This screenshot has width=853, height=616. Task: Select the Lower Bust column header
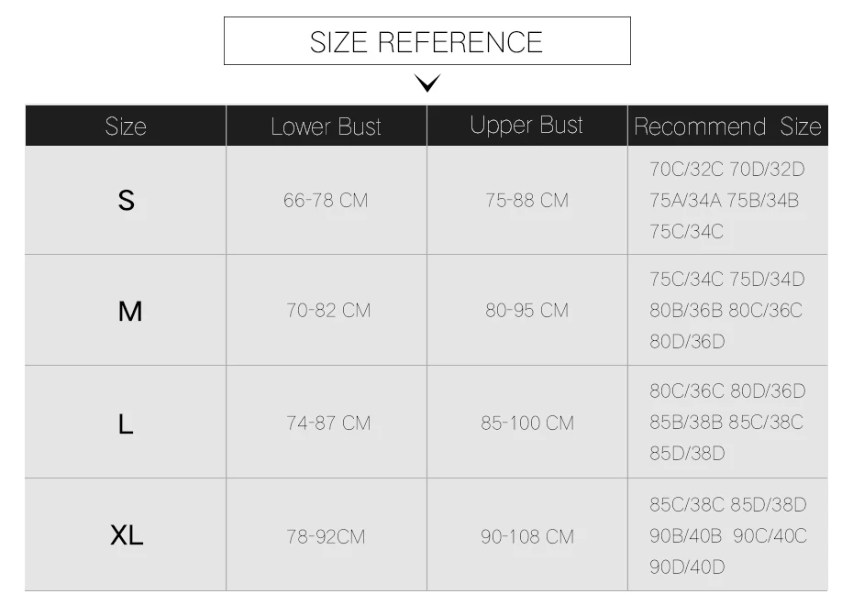(327, 126)
